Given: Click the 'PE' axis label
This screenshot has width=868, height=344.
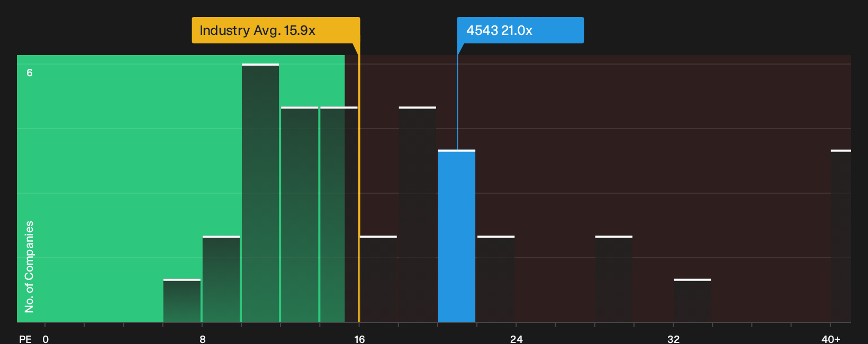Looking at the screenshot, I should pos(25,339).
